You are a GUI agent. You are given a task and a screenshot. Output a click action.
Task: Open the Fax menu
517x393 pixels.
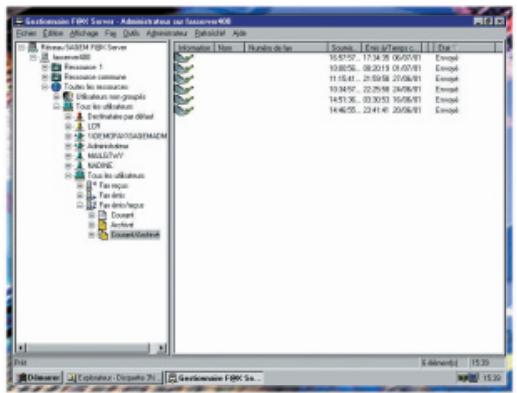[x=111, y=33]
